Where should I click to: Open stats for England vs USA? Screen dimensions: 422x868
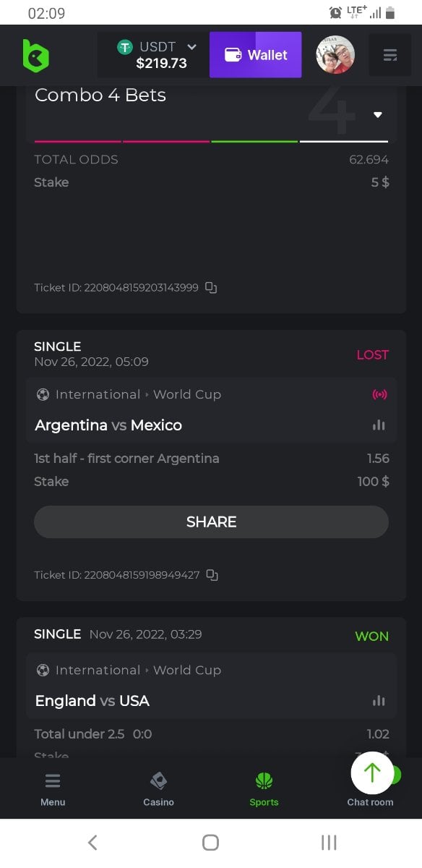click(379, 701)
